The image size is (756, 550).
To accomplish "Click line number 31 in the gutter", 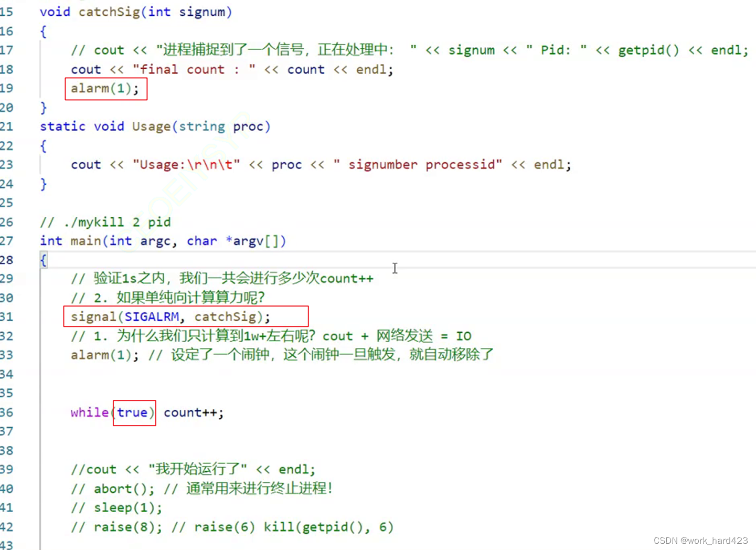I will [x=7, y=317].
